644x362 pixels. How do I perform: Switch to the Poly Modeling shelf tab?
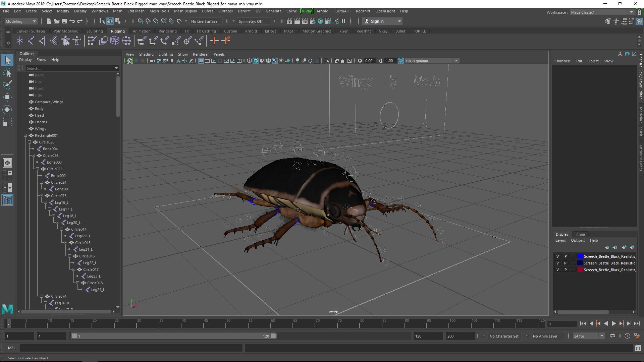coord(66,31)
